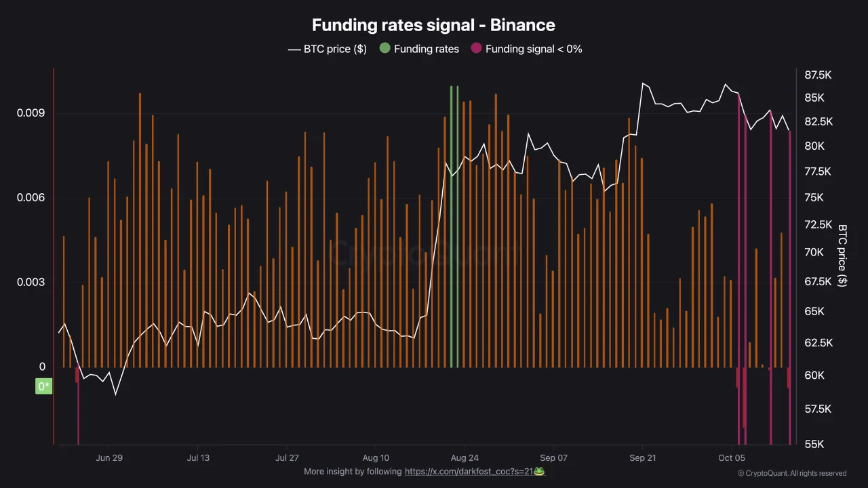Click the magenta Funding signal legend dot
Screen dimensions: 868x488
point(477,49)
